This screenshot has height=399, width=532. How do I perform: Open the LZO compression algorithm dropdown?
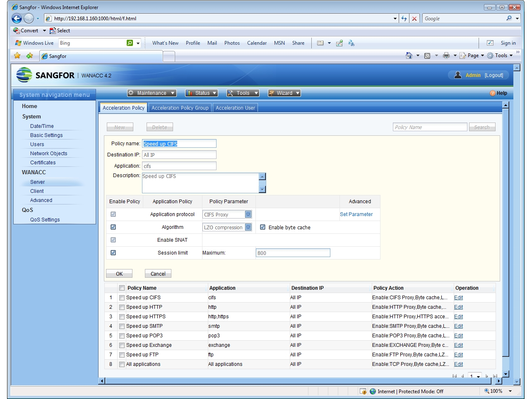pyautogui.click(x=248, y=227)
